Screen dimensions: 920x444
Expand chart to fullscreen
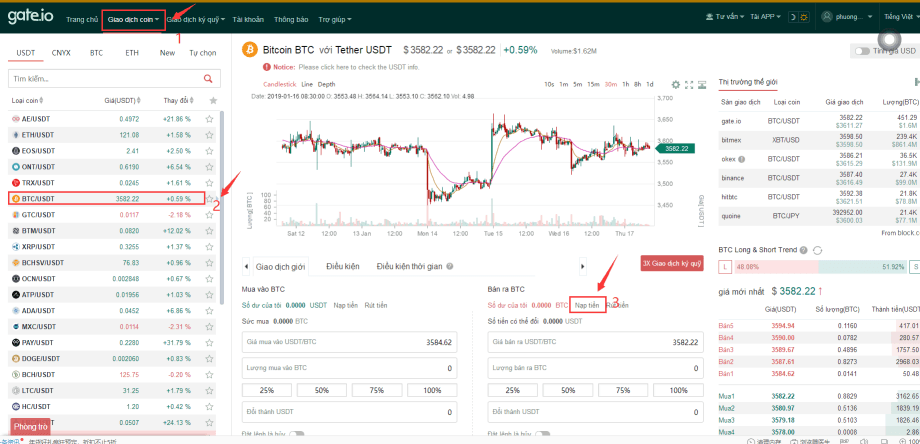tap(689, 84)
